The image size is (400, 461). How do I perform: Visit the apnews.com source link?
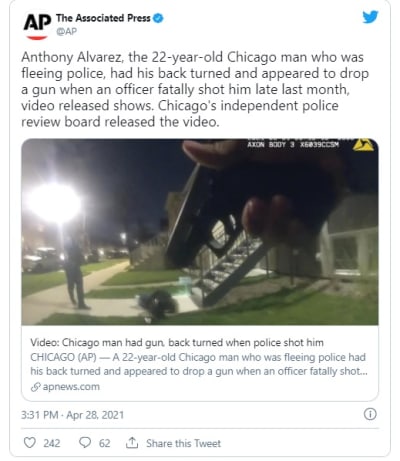[x=71, y=387]
